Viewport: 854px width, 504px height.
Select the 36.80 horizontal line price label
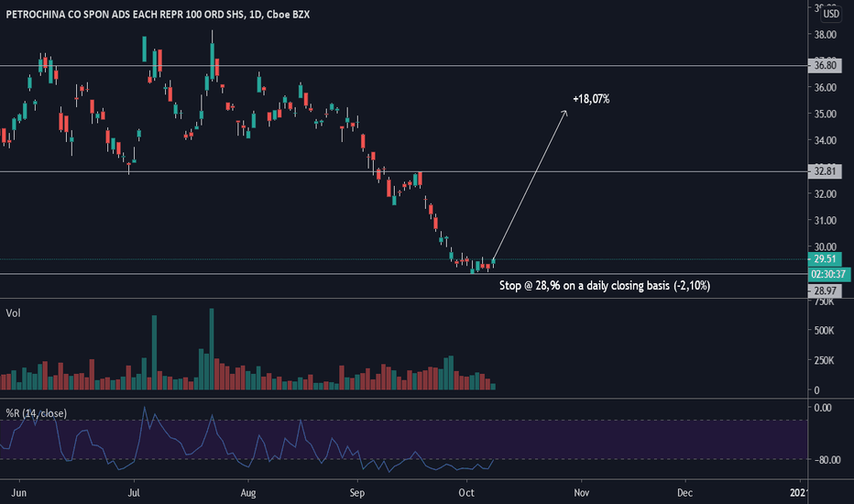tap(825, 65)
